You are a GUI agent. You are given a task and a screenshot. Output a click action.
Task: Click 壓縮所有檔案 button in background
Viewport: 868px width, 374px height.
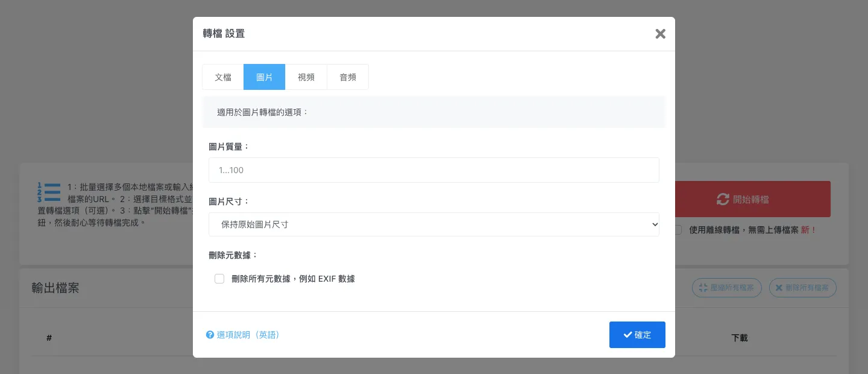727,288
